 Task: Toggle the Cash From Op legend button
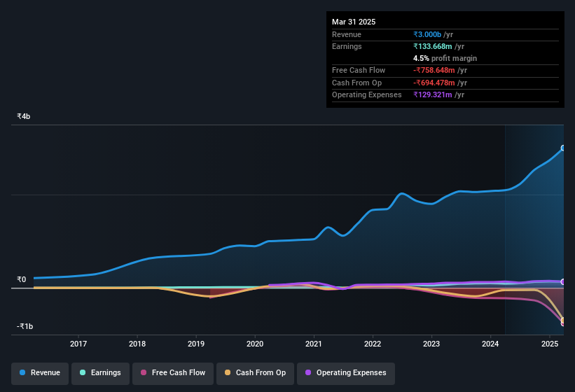click(x=255, y=373)
